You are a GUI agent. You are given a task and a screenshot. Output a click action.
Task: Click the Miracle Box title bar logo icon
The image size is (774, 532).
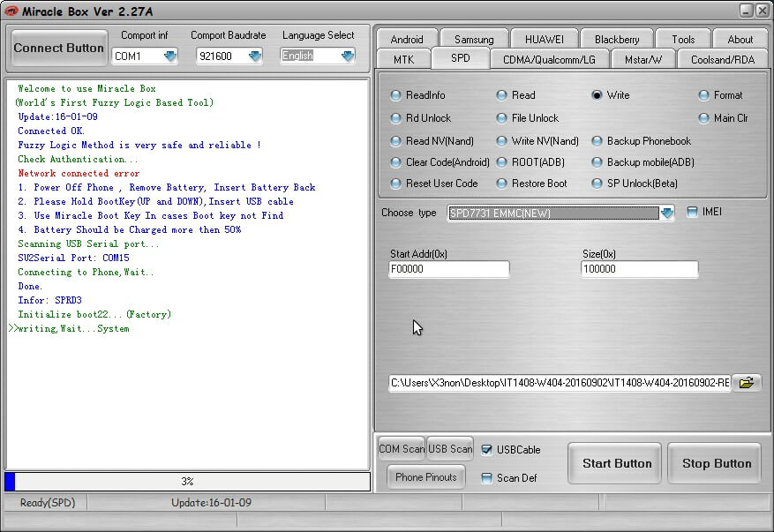point(11,11)
